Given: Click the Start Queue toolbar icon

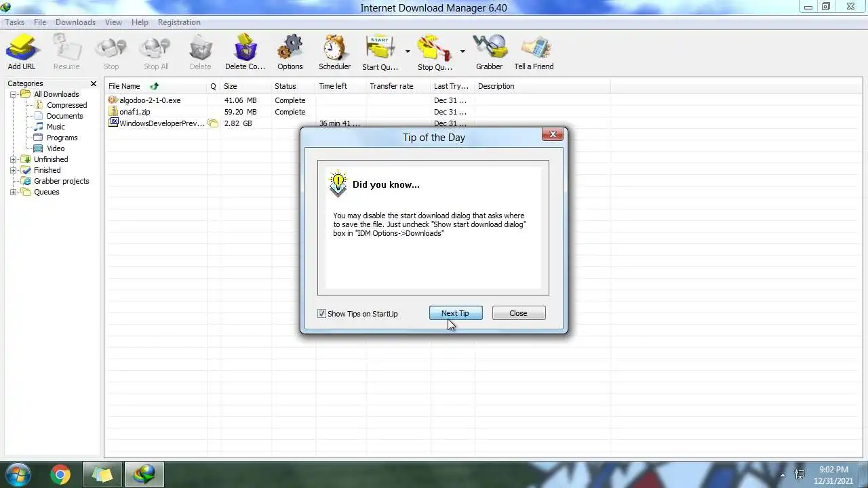Looking at the screenshot, I should pyautogui.click(x=380, y=52).
